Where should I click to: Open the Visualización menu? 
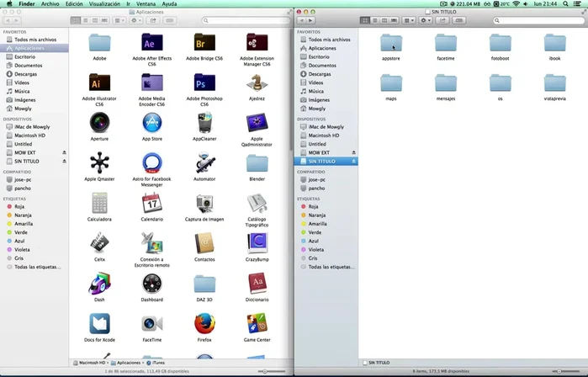click(104, 3)
